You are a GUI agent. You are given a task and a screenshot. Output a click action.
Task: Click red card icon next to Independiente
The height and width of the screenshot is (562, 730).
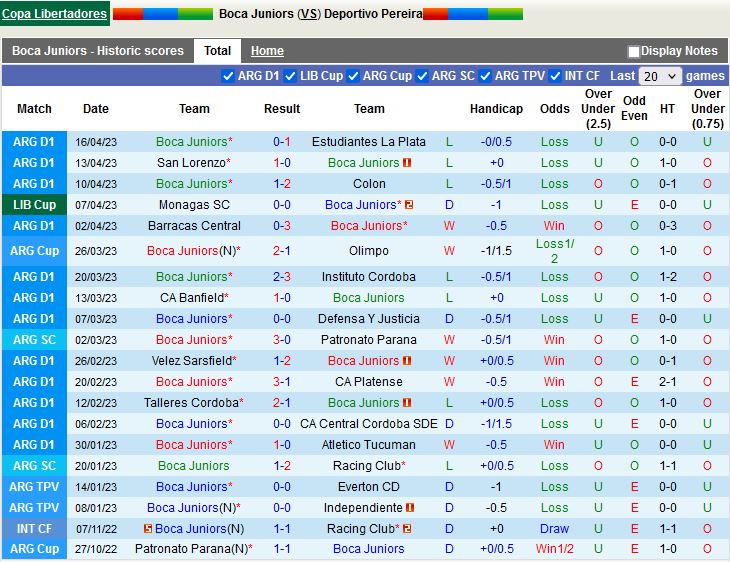coord(410,508)
